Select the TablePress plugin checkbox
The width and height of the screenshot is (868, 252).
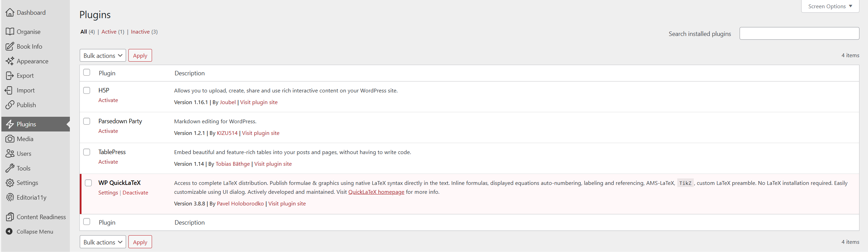[x=87, y=152]
